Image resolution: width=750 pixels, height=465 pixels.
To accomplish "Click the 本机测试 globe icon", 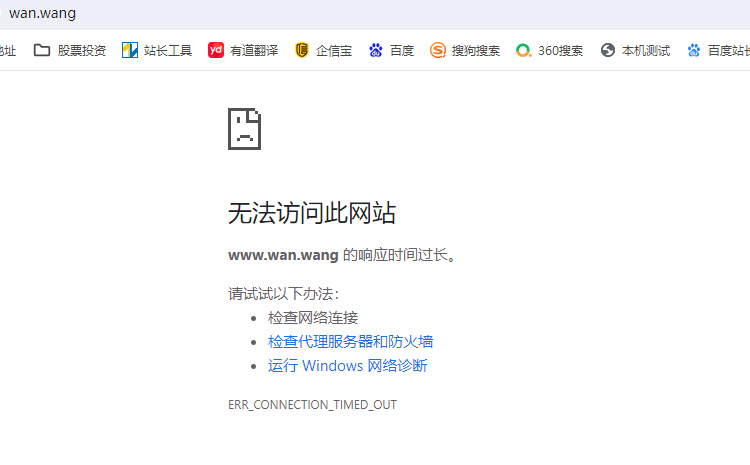I will click(608, 50).
